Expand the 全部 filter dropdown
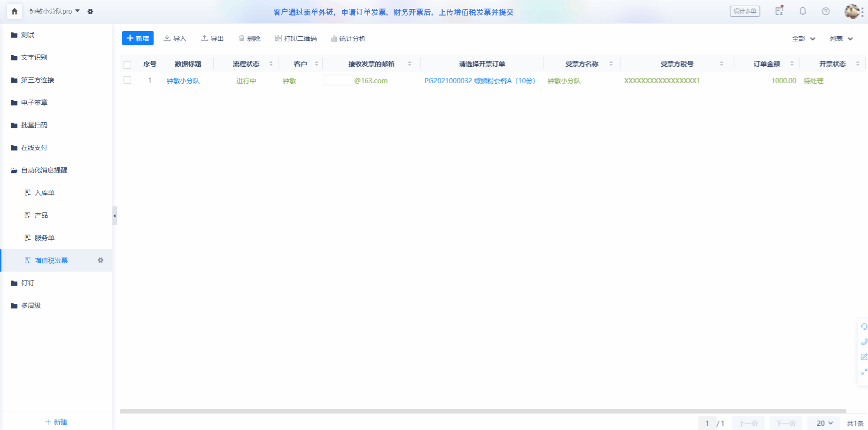This screenshot has width=868, height=430. 803,39
